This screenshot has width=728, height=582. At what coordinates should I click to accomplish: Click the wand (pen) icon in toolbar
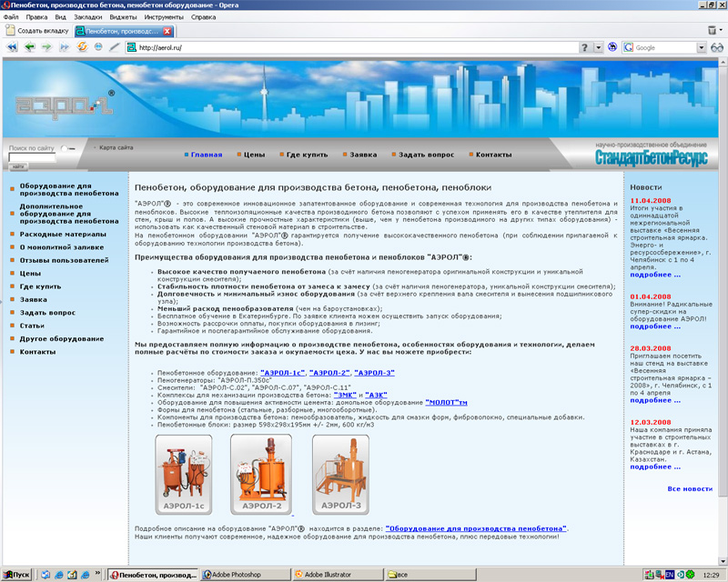point(115,47)
